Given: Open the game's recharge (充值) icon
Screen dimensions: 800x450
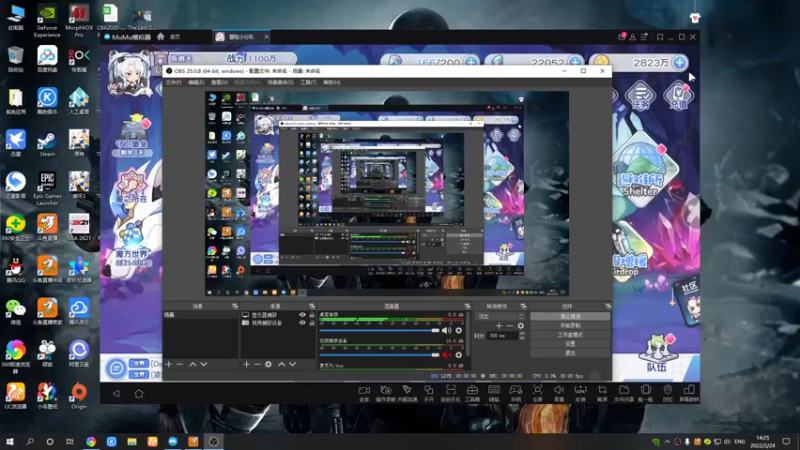Looking at the screenshot, I should point(679,96).
